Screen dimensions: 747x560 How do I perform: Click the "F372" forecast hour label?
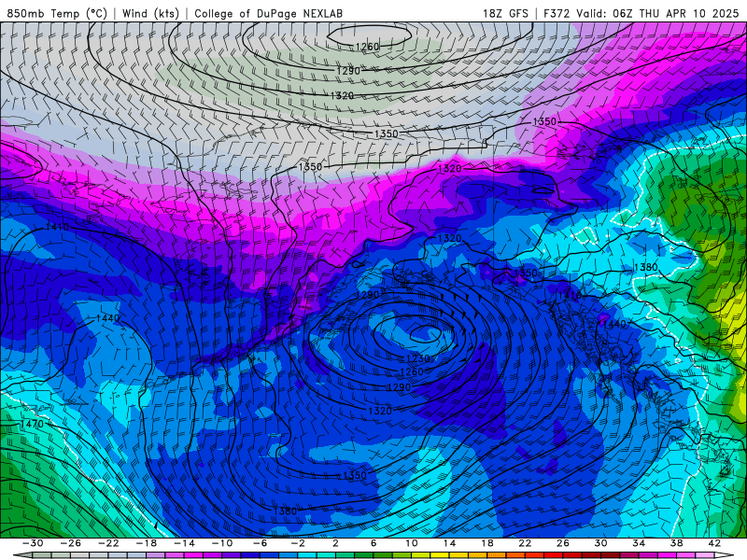point(557,13)
